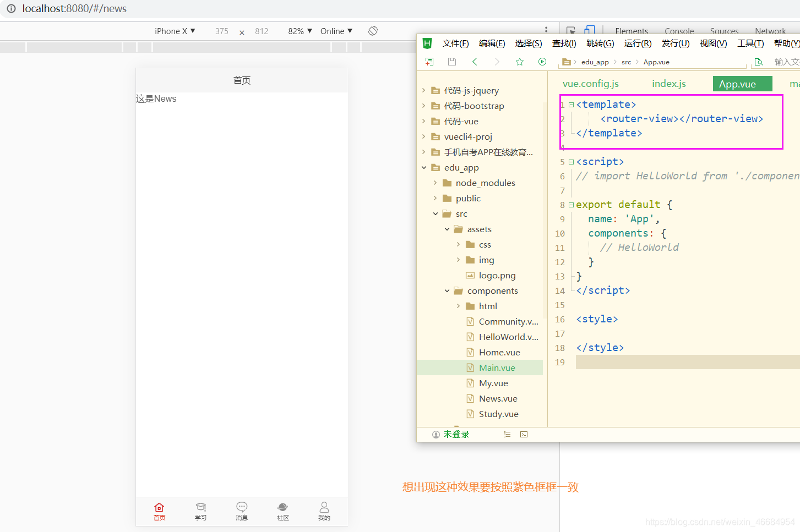Open My.vue in the file tree

tap(493, 383)
